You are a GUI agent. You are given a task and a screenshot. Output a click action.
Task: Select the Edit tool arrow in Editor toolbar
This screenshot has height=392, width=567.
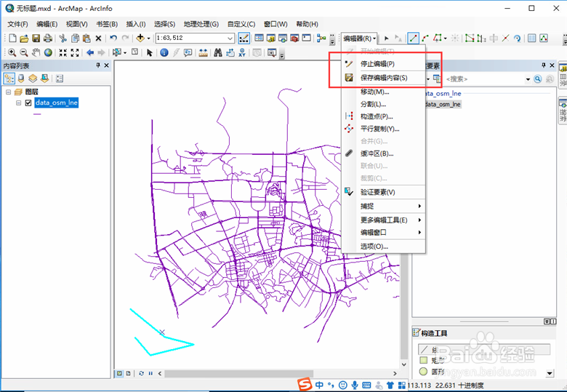coord(387,38)
